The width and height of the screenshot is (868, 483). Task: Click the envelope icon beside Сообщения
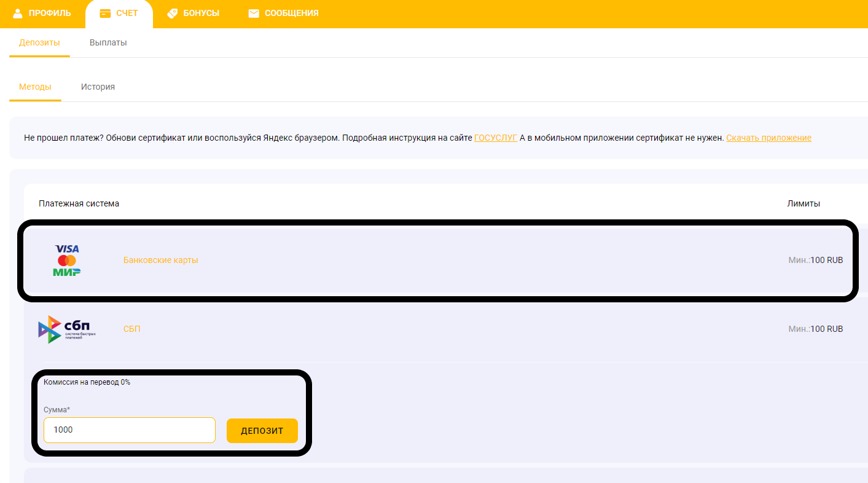254,14
